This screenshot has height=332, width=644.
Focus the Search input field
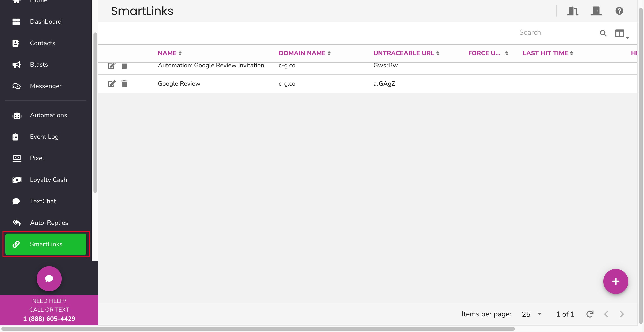pos(556,32)
